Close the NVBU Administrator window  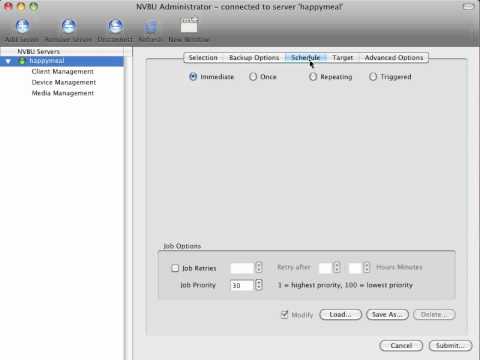click(8, 6)
